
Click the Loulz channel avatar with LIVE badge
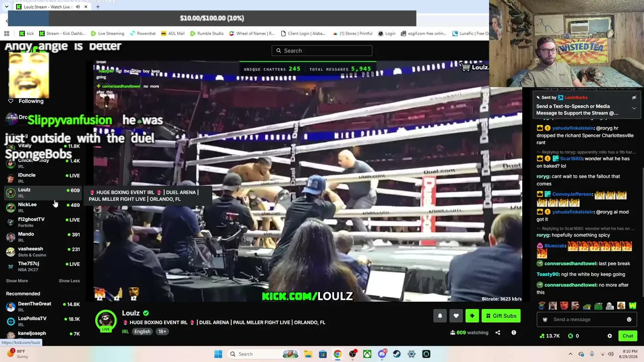106,321
